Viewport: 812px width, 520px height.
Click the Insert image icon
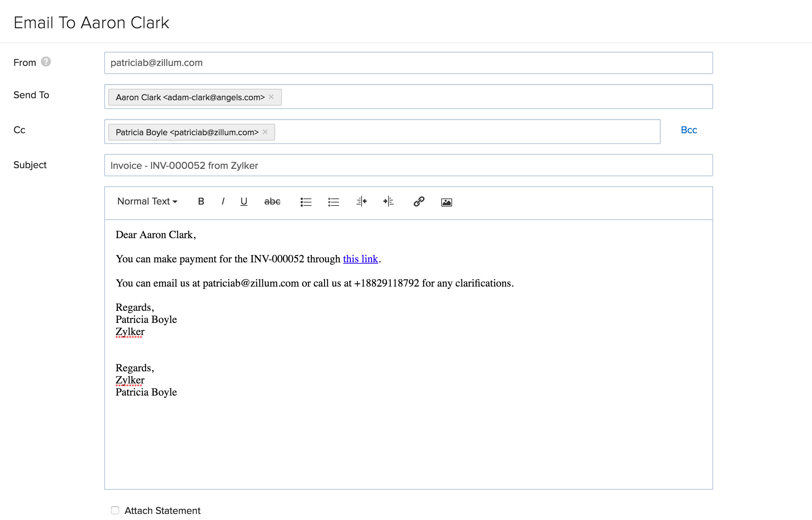(x=446, y=201)
